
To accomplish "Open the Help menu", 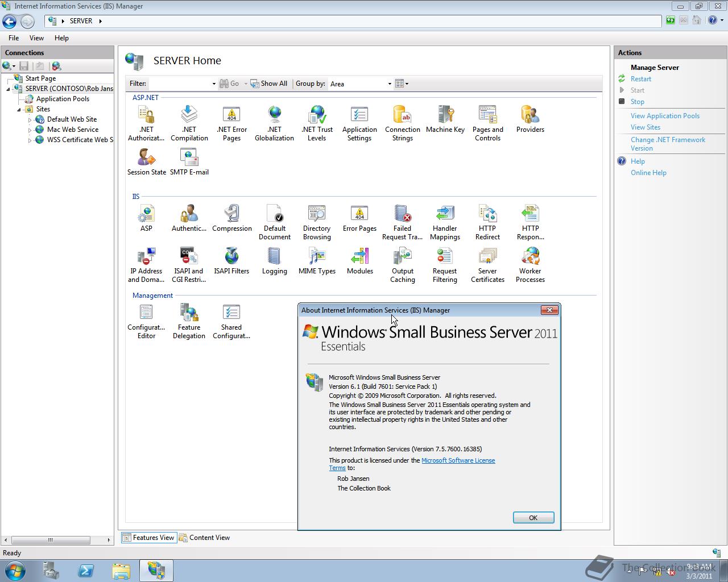I will pos(61,38).
